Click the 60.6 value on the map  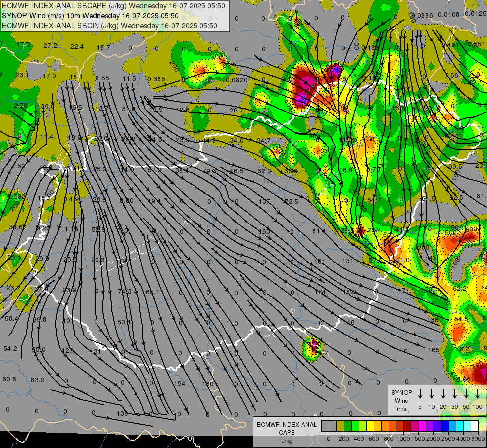9,379
